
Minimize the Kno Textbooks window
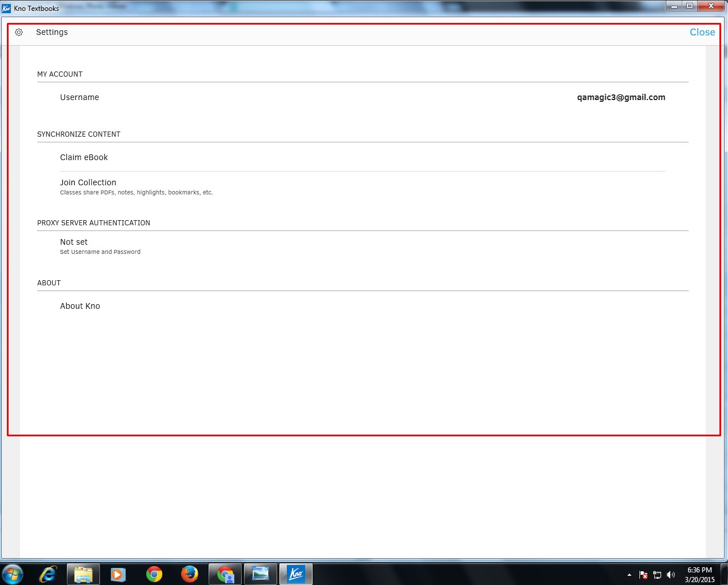tap(675, 6)
